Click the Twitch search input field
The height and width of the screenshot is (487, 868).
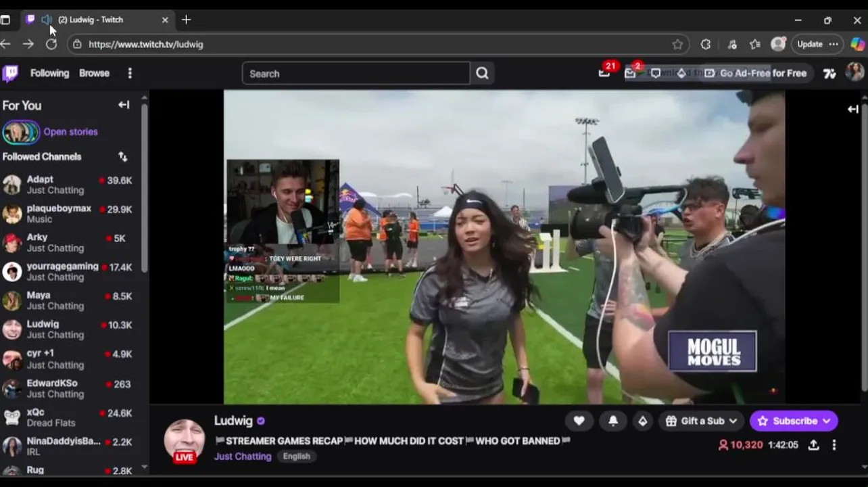coord(356,74)
